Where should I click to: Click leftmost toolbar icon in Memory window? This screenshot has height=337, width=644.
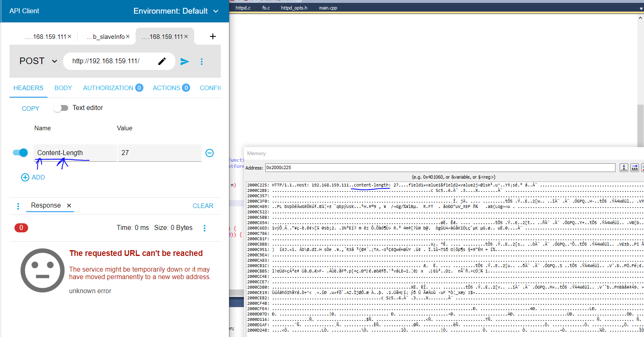[623, 167]
